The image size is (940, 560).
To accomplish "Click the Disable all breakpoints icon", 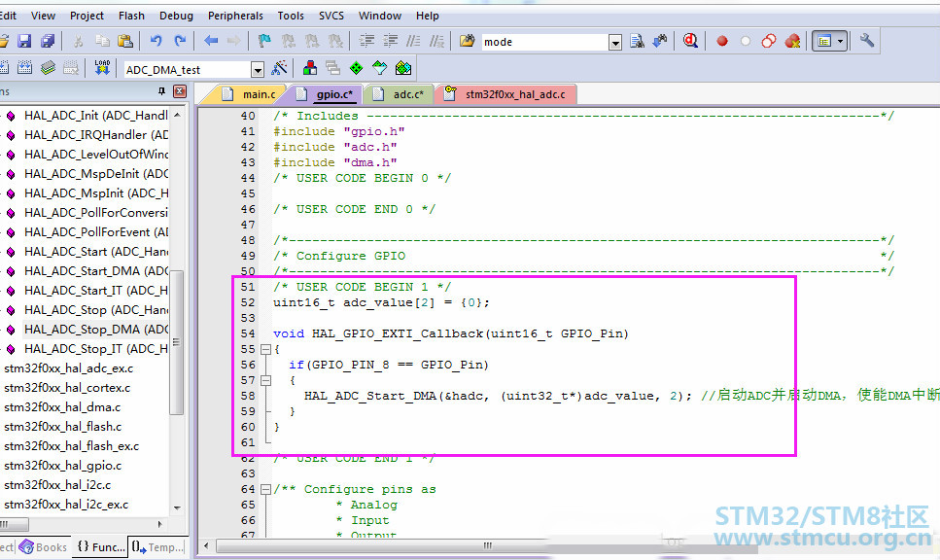I will tap(769, 41).
